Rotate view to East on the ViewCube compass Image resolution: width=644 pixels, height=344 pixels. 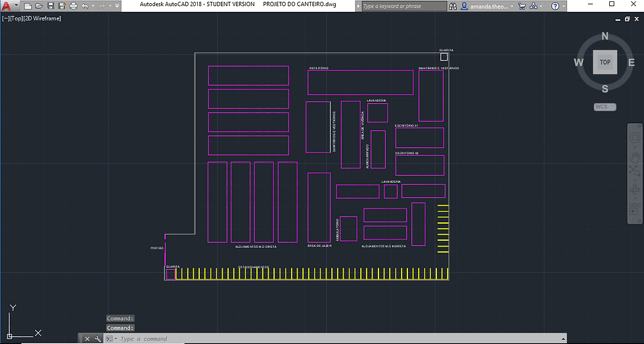[x=632, y=62]
